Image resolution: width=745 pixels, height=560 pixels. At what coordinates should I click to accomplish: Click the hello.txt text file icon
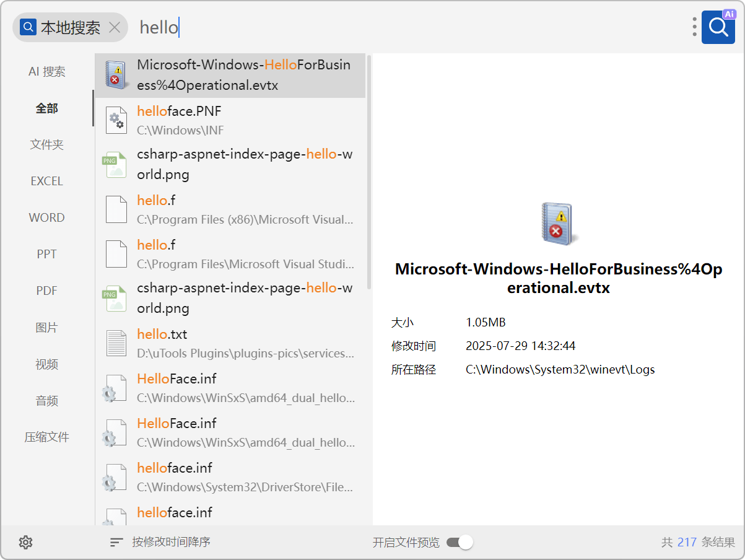pyautogui.click(x=116, y=343)
